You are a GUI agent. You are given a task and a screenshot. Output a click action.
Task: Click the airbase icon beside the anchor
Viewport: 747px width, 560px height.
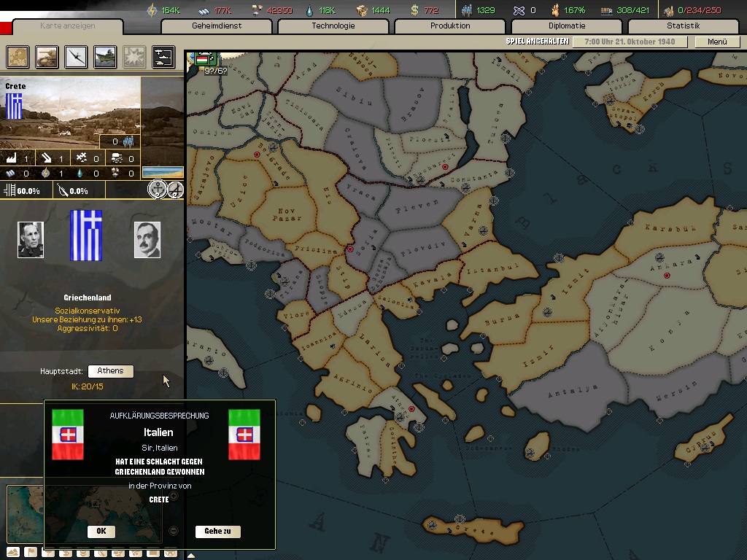click(x=175, y=190)
